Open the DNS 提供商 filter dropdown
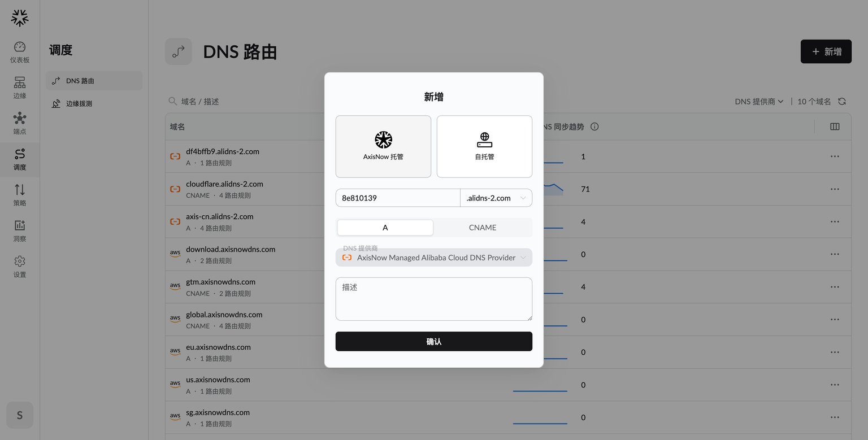Image resolution: width=868 pixels, height=440 pixels. 759,102
